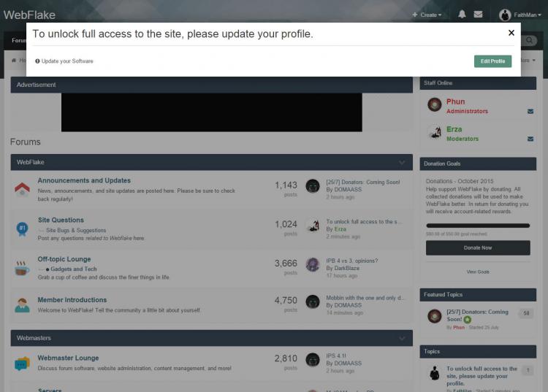This screenshot has width=548, height=392.
Task: Open the Create dropdown menu
Action: (x=427, y=15)
